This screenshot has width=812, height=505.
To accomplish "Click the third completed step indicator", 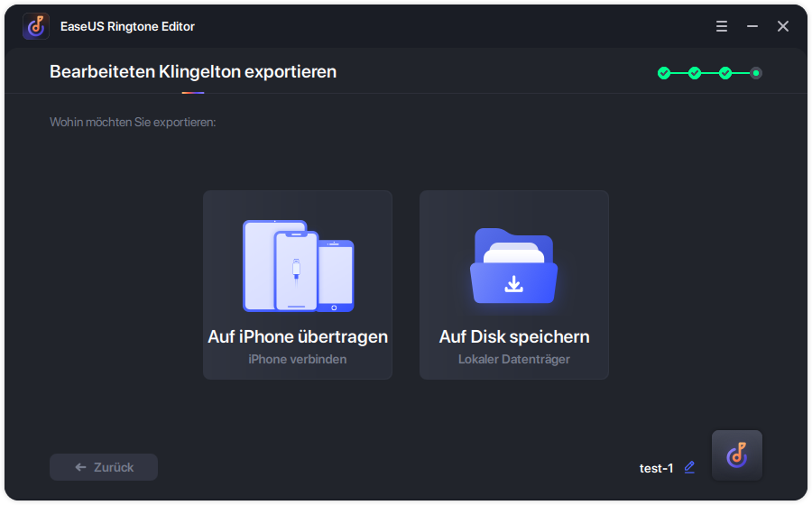I will [x=725, y=73].
